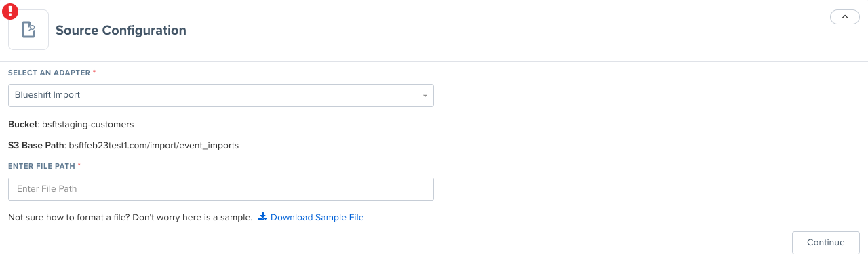The image size is (868, 261).
Task: Click the Source Configuration document icon
Action: point(28,30)
